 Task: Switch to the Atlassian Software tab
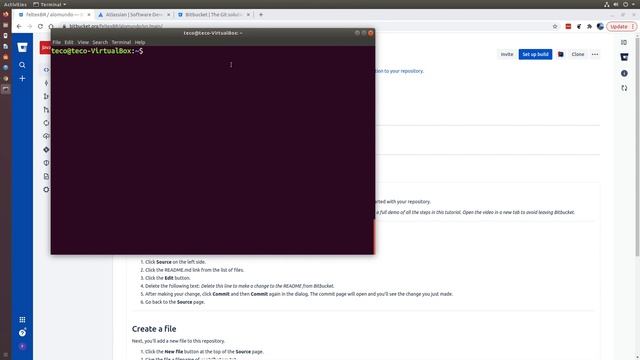click(x=134, y=15)
